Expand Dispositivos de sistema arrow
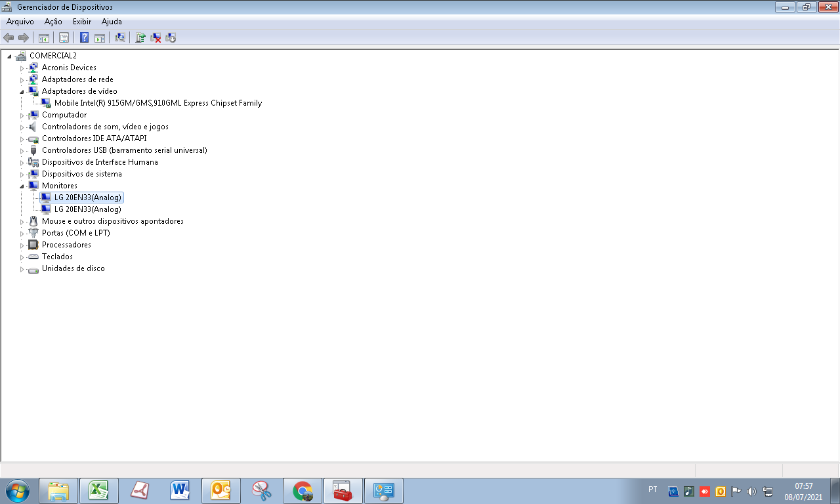Screen dimensions: 840x504 coord(22,175)
